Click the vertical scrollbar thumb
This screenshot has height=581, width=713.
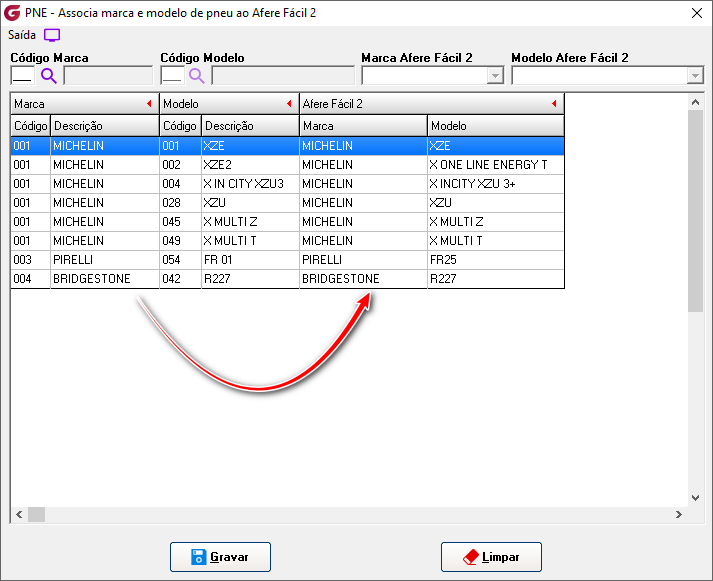[x=695, y=211]
